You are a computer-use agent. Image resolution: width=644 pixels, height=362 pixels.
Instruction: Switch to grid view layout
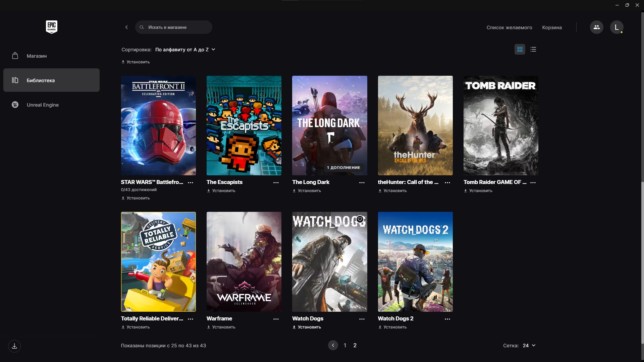(x=520, y=49)
